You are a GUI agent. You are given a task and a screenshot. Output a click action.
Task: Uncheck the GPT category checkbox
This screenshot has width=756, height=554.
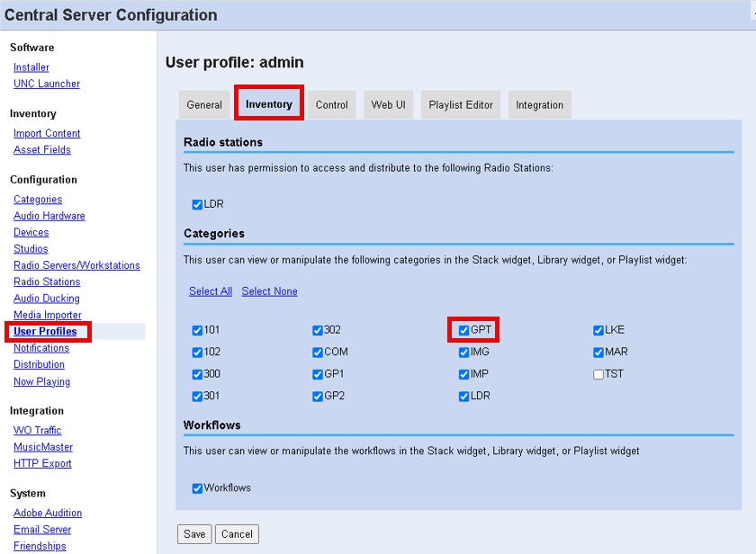[464, 330]
